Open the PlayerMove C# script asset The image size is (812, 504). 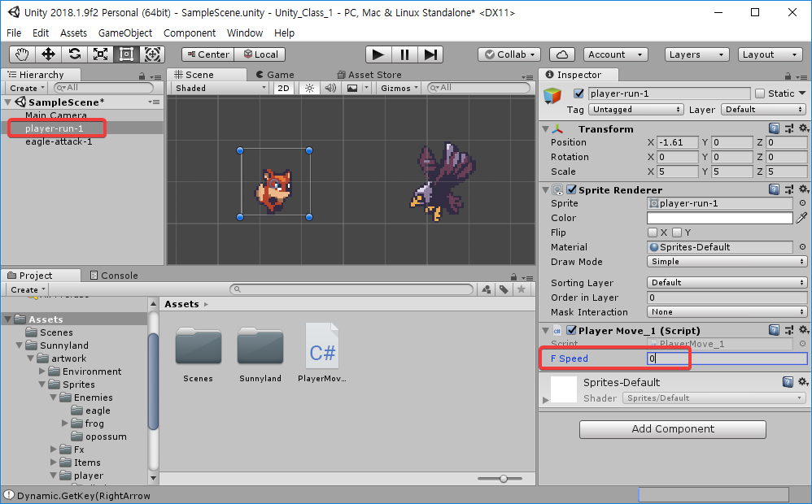(x=321, y=352)
